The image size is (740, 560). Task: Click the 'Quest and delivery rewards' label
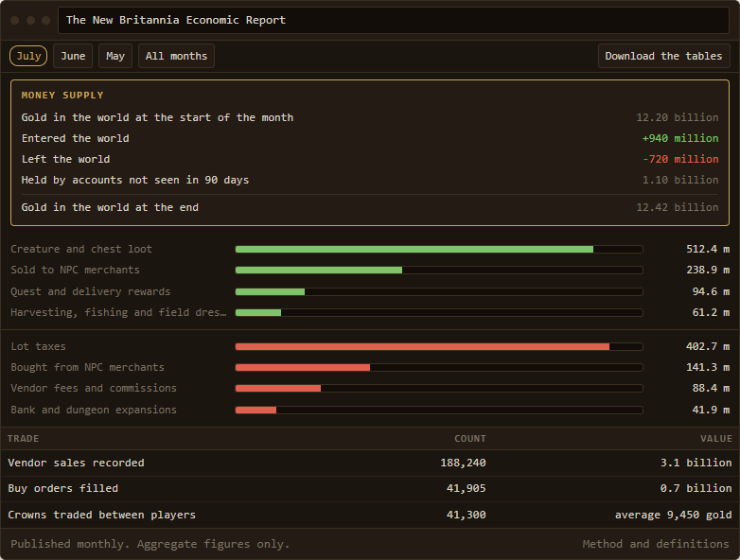pos(90,291)
